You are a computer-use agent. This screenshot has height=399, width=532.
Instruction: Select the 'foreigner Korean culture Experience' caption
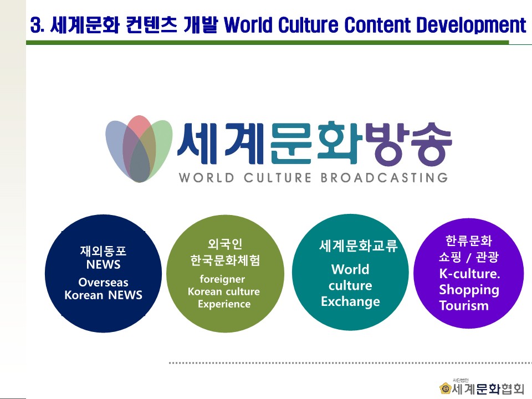tap(224, 291)
